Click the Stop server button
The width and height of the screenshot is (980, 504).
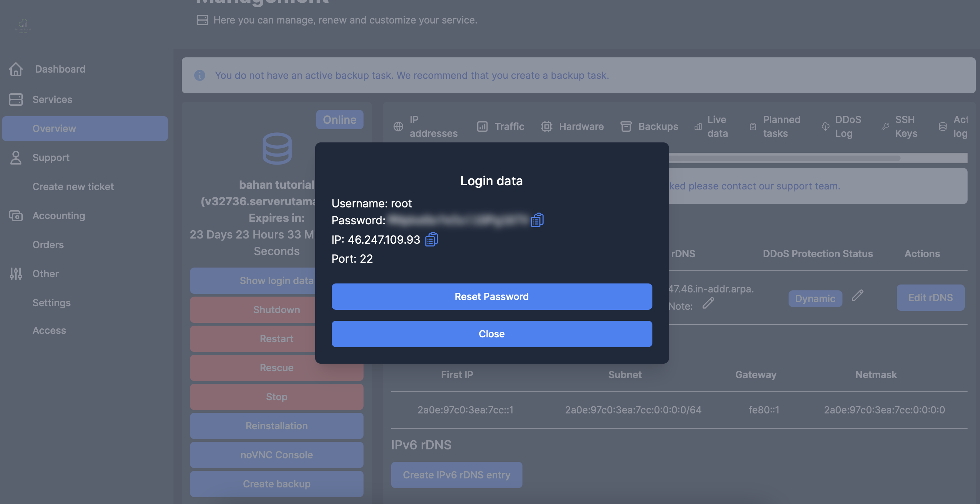(x=276, y=397)
